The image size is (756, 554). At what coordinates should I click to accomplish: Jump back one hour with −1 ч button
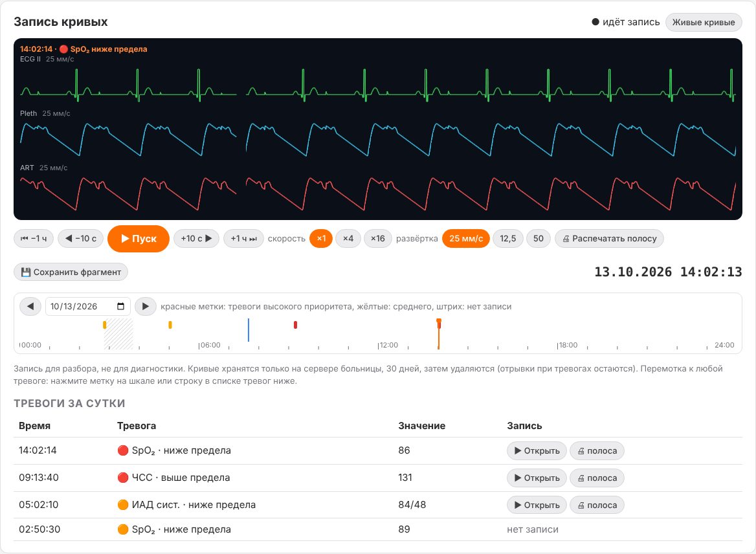33,239
